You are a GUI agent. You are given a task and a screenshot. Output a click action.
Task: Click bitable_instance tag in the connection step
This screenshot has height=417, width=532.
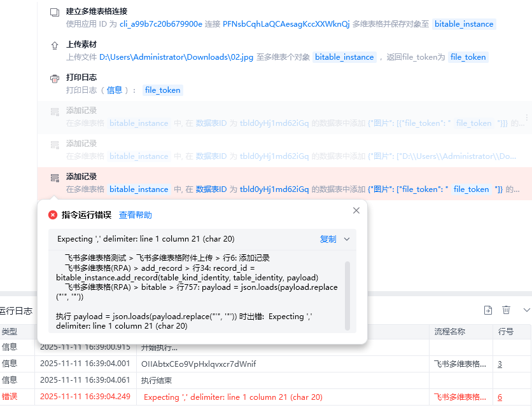464,24
